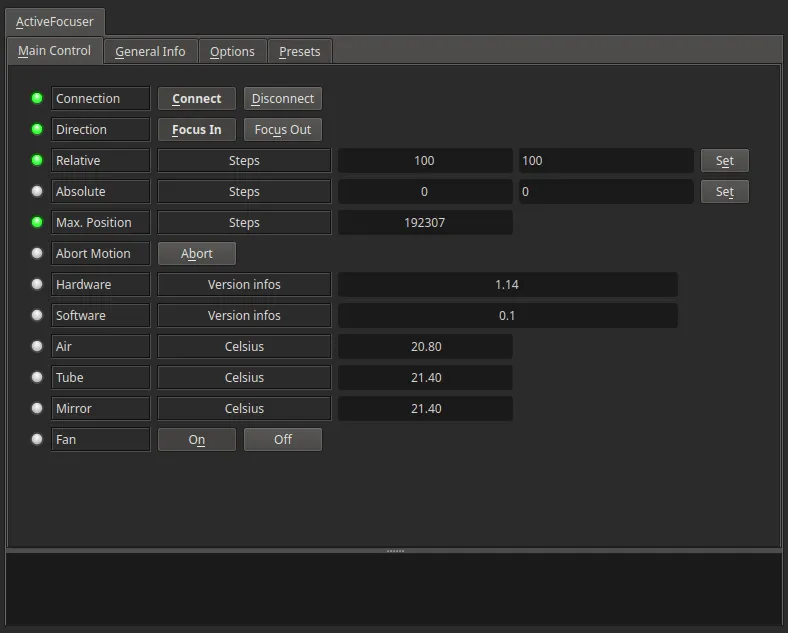Select the Focus Out direction
This screenshot has width=788, height=633.
[x=283, y=130]
